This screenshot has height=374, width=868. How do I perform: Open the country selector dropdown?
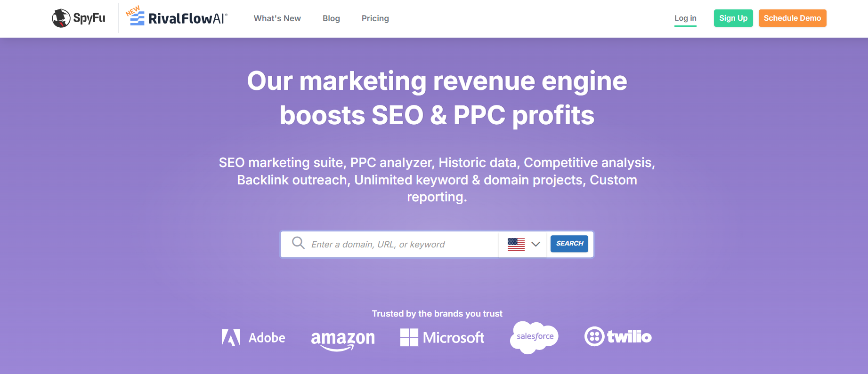tap(523, 244)
